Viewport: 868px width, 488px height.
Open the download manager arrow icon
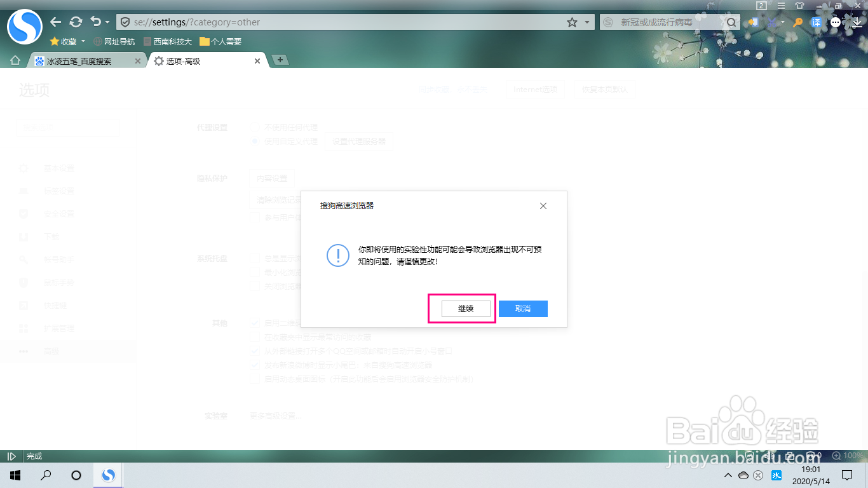[x=857, y=23]
